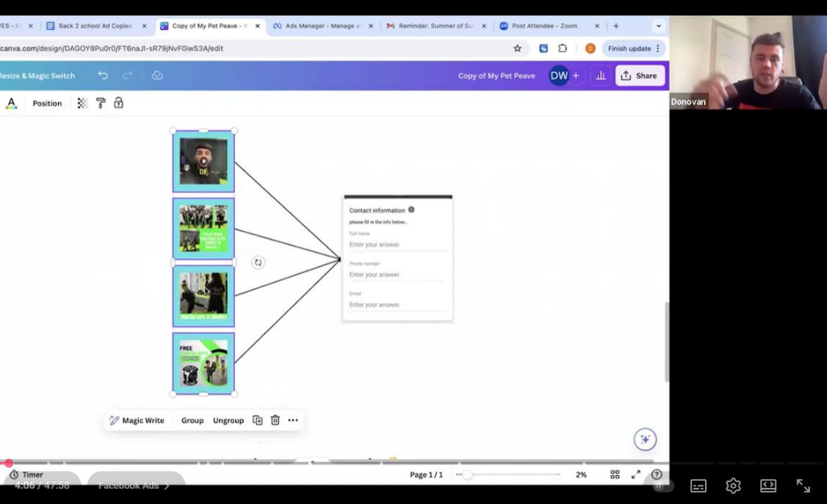827x504 pixels.
Task: Click the transparency checkerboard icon
Action: pyautogui.click(x=82, y=103)
